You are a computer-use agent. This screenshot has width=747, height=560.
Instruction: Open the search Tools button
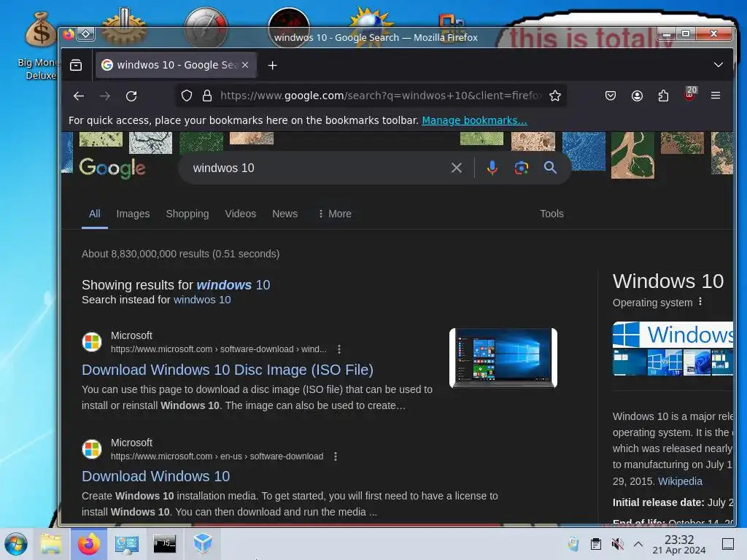[x=551, y=214]
